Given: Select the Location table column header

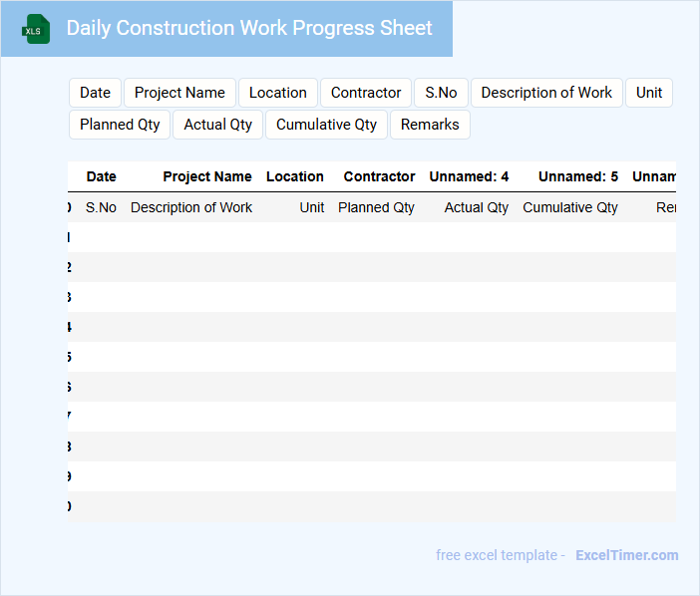Looking at the screenshot, I should 294,176.
